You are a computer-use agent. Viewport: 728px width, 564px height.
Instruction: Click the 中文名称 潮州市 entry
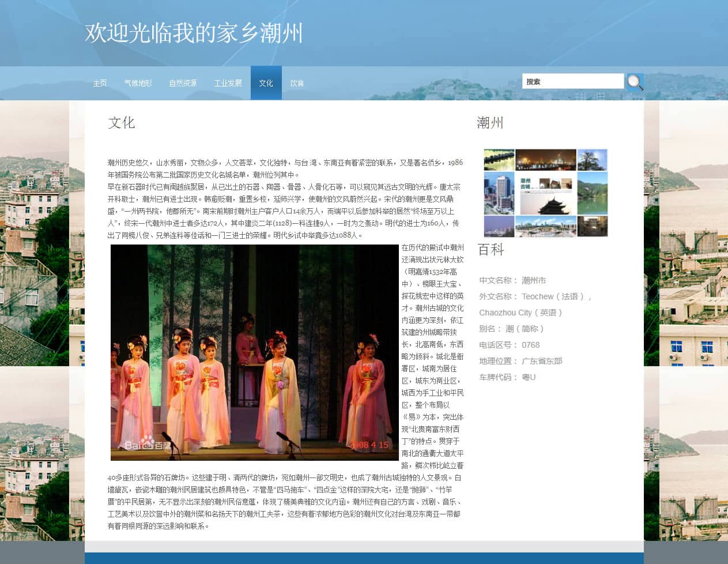click(x=512, y=280)
